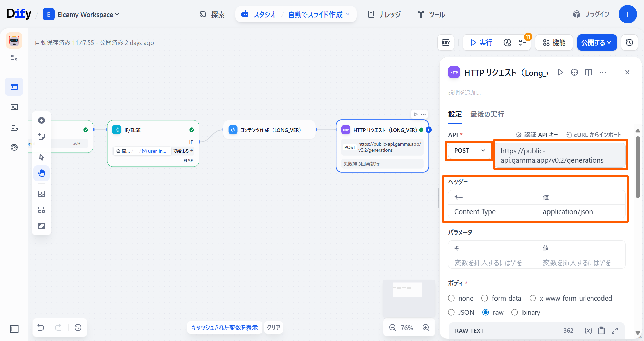644x341 pixels.
Task: Select the JSON body type
Action: tap(451, 312)
